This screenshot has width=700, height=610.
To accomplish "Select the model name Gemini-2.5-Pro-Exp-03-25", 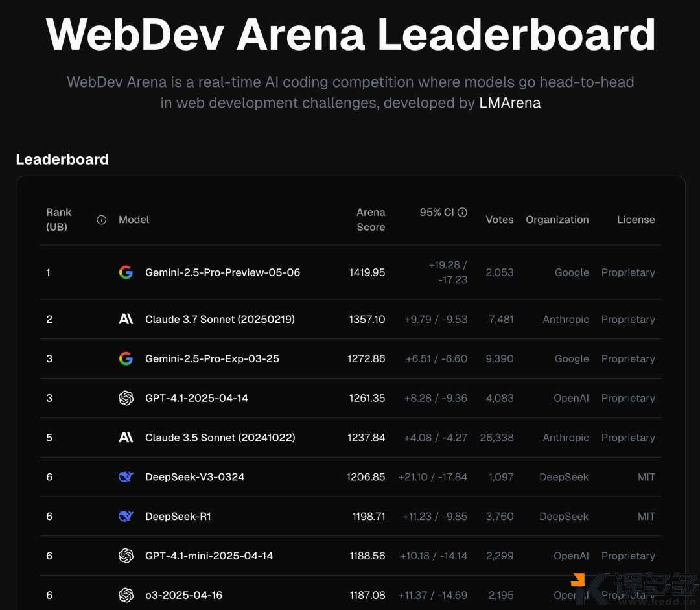I will tap(212, 358).
